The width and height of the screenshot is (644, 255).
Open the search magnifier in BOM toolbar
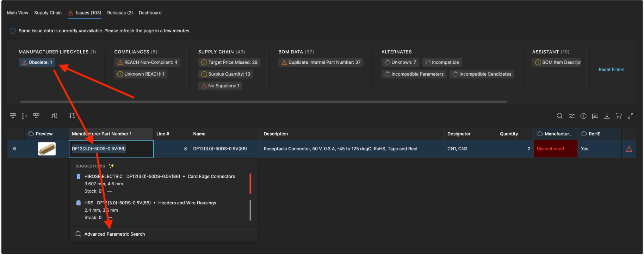[559, 116]
